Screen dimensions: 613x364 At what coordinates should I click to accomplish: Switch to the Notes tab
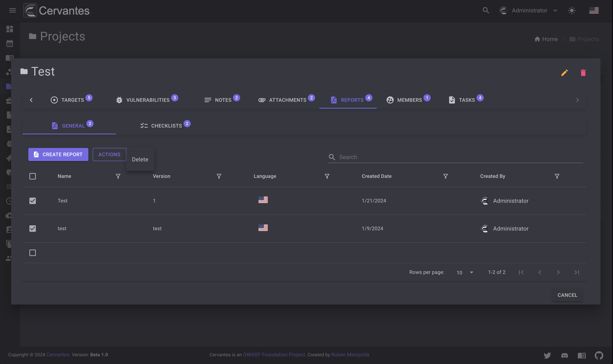[x=222, y=100]
